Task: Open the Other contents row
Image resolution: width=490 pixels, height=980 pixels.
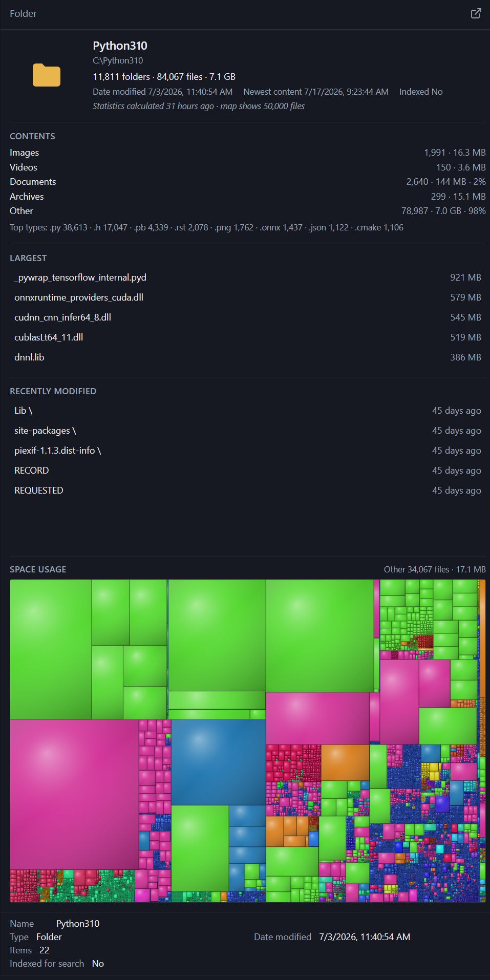Action: pyautogui.click(x=248, y=211)
